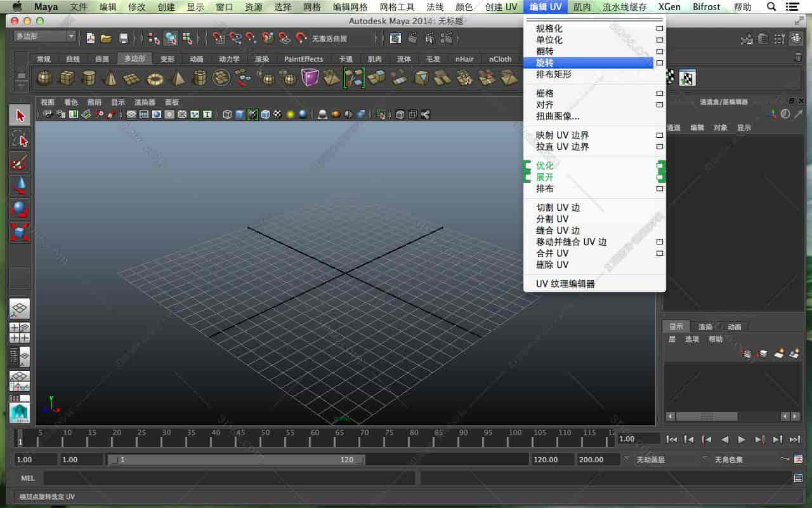Click frame 60 on the time slider
812x508 pixels.
(314, 439)
